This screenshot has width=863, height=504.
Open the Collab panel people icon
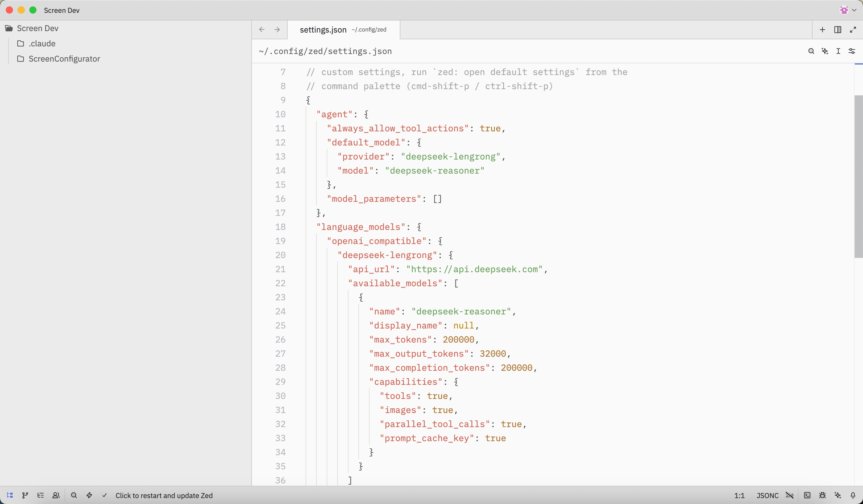tap(56, 495)
